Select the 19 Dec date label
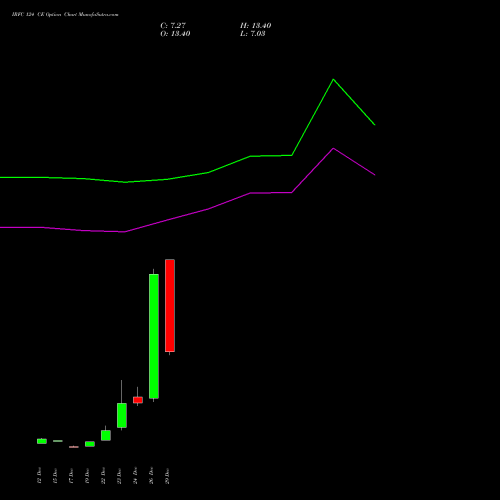500x500 pixels. click(87, 476)
